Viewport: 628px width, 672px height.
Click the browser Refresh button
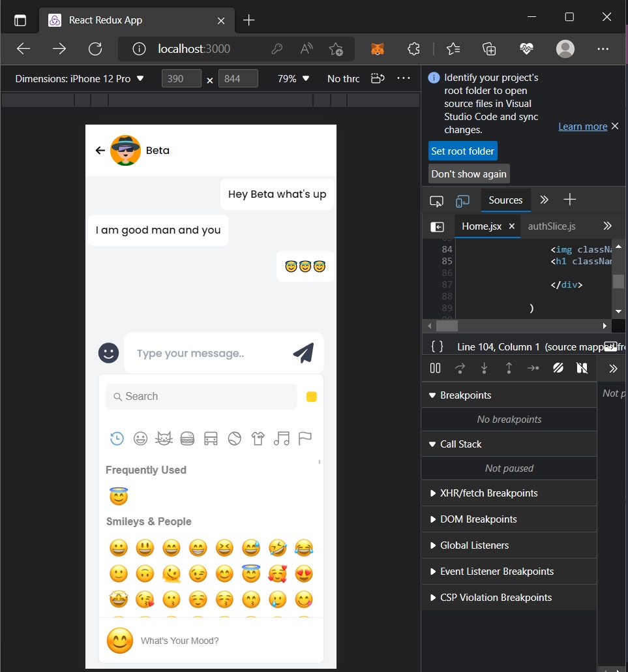(x=95, y=49)
